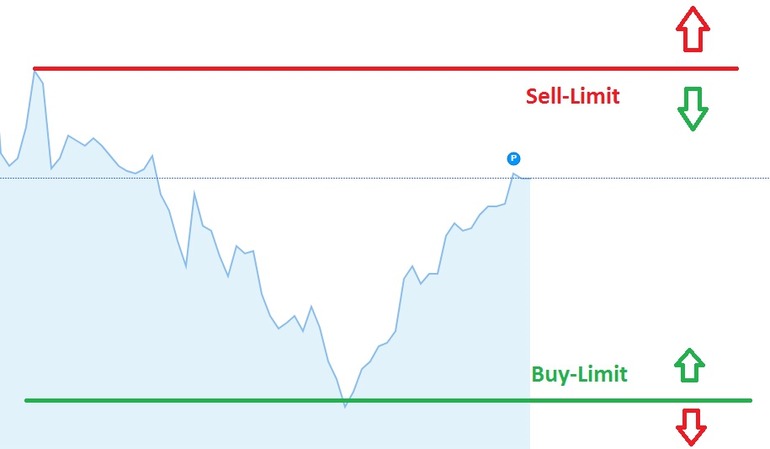Click green down arrow beside Sell-Limit label

click(x=692, y=109)
